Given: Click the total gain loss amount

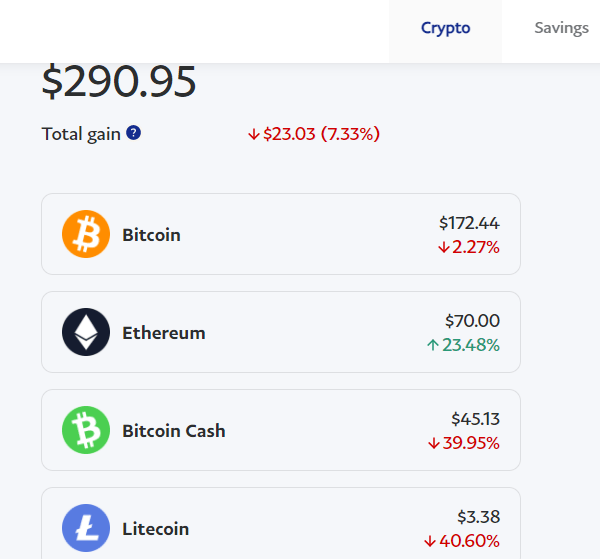Looking at the screenshot, I should pyautogui.click(x=314, y=133).
